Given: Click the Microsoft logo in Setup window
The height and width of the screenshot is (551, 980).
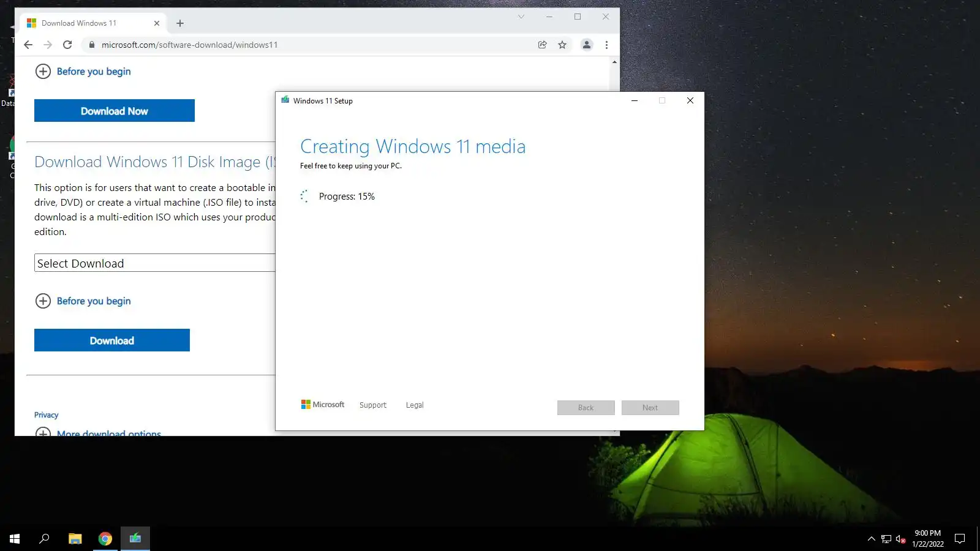Looking at the screenshot, I should [323, 405].
